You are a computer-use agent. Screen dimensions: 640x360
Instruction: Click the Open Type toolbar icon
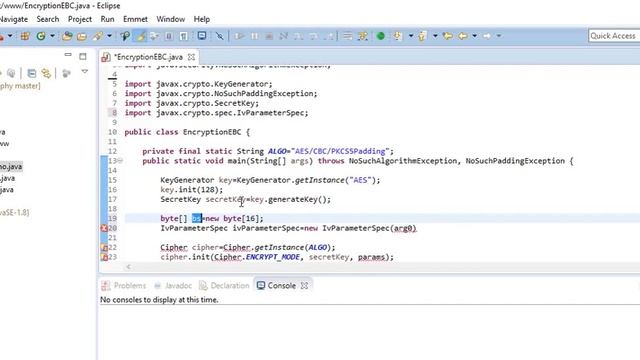(x=67, y=36)
